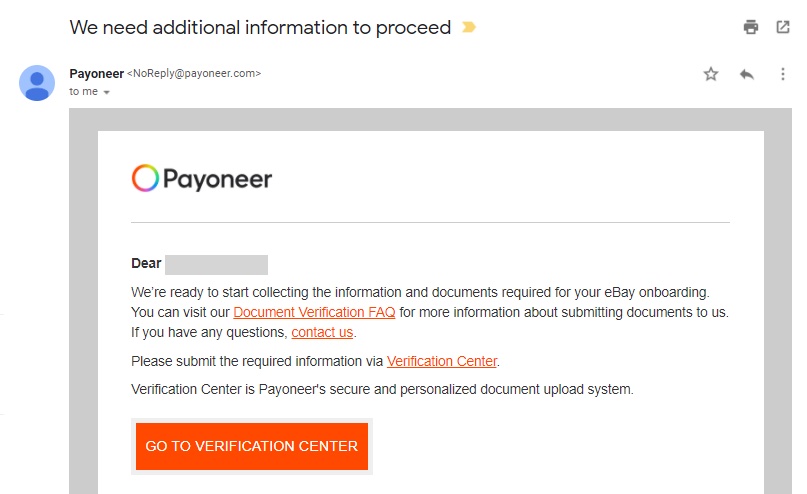The height and width of the screenshot is (494, 807).
Task: Click the NoReply@payoneer.com address
Action: pos(194,74)
